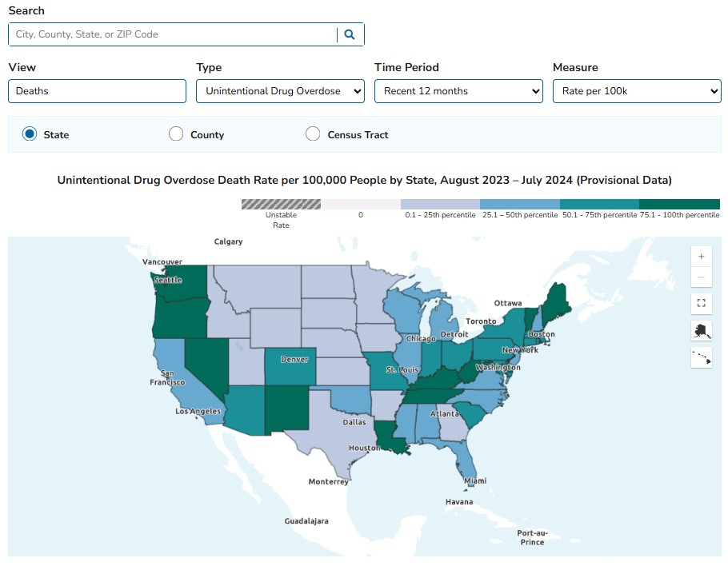Show the Alaska inset map
Image resolution: width=728 pixels, height=566 pixels.
[701, 331]
